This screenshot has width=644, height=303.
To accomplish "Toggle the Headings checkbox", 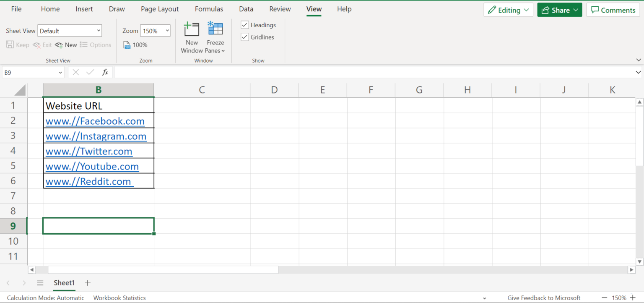I will (x=244, y=25).
